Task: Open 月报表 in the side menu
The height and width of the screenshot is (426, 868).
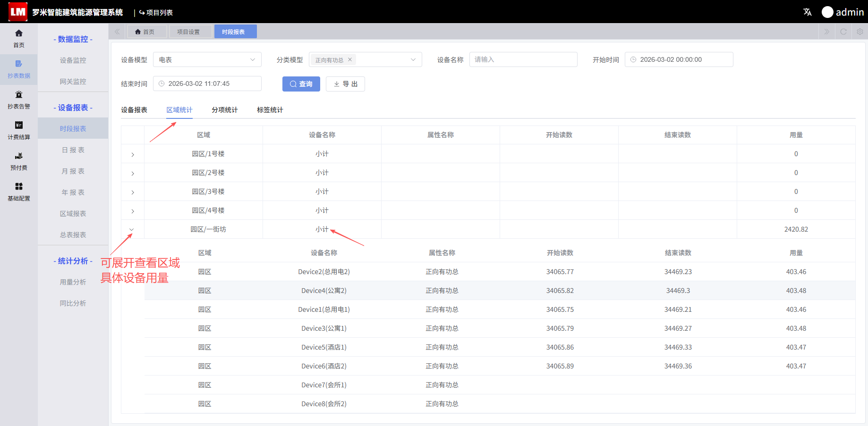Action: click(73, 171)
